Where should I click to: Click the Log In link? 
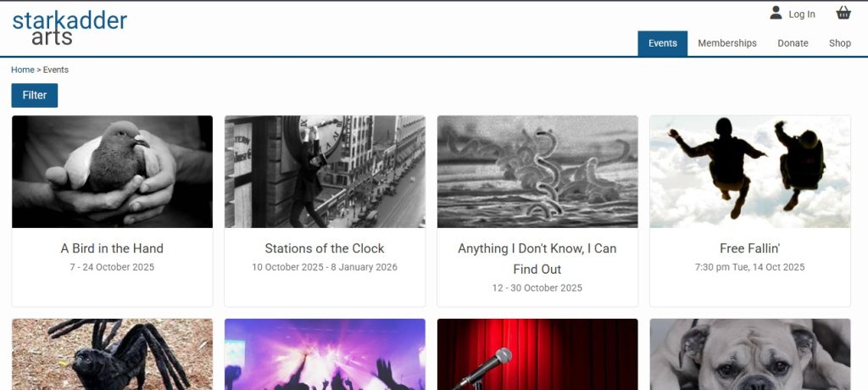[x=802, y=14]
